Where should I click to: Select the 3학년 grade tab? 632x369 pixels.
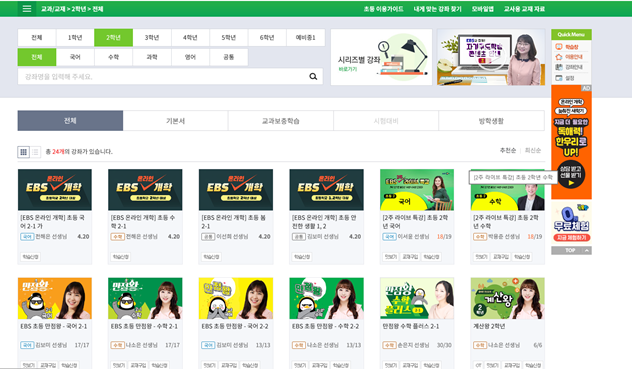coord(152,38)
